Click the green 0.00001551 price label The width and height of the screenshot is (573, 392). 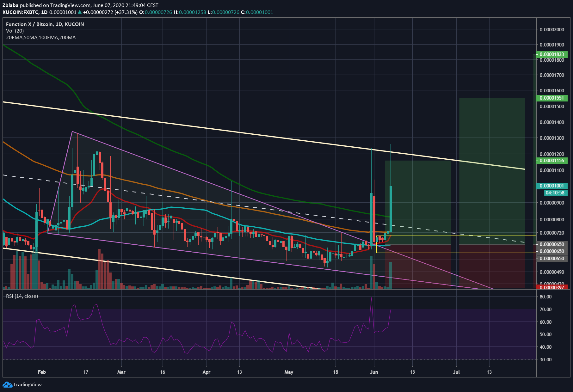tap(552, 98)
